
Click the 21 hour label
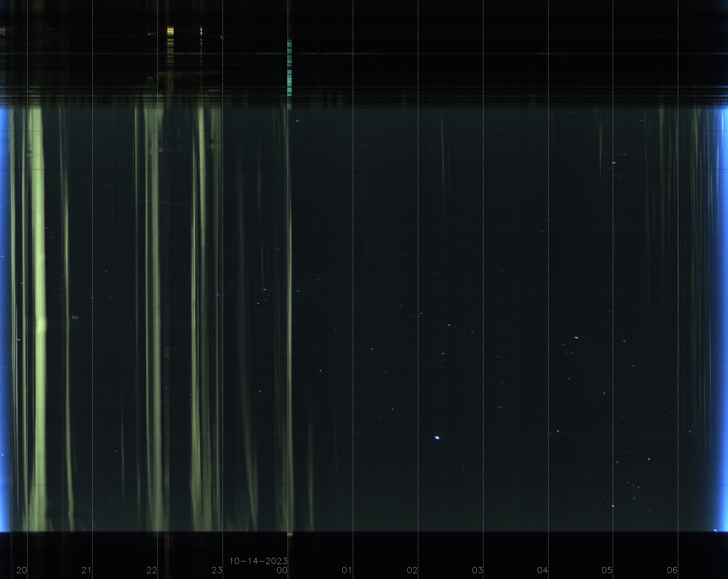pos(87,570)
